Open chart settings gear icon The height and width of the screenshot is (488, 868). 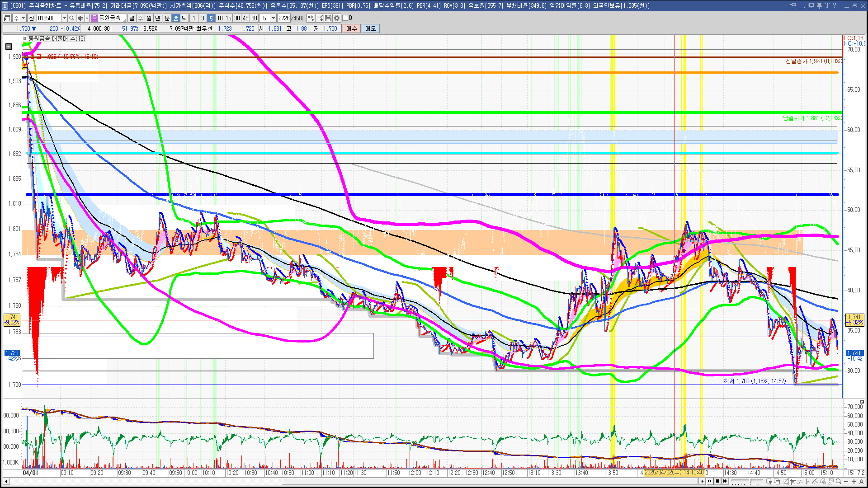[337, 18]
